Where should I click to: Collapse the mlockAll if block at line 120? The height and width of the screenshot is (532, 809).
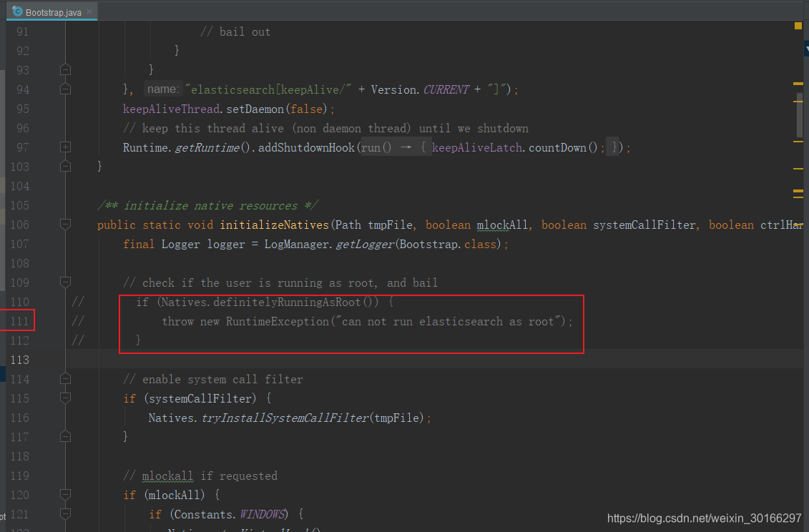[65, 495]
